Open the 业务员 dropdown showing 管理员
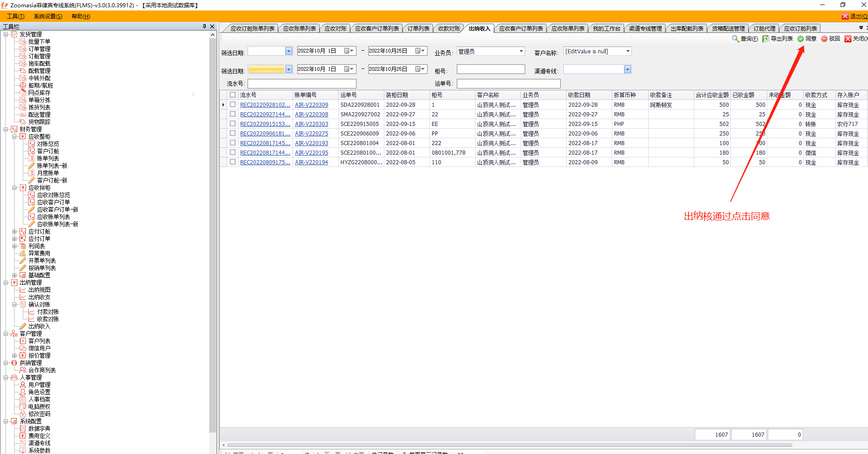Image resolution: width=868 pixels, height=454 pixels. pos(521,51)
